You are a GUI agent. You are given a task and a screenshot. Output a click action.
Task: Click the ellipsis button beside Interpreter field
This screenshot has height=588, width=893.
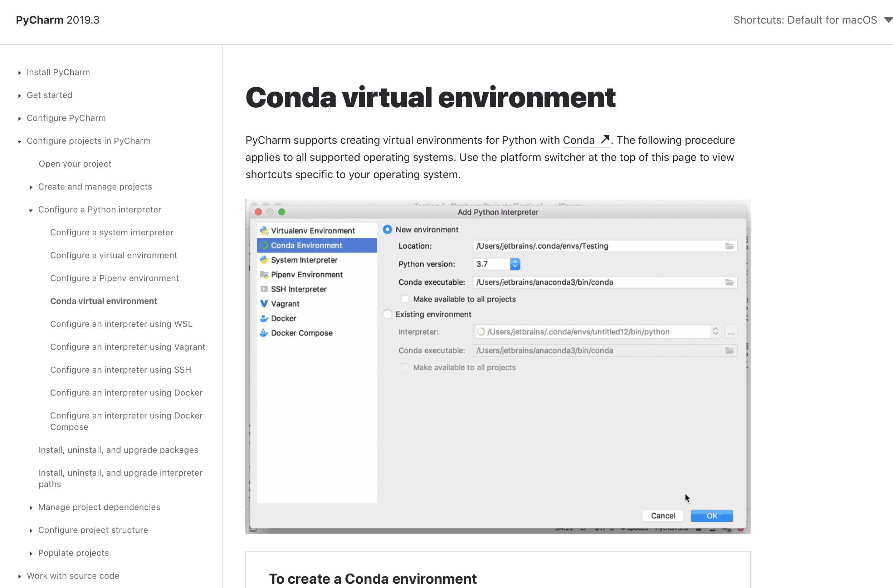coord(731,332)
